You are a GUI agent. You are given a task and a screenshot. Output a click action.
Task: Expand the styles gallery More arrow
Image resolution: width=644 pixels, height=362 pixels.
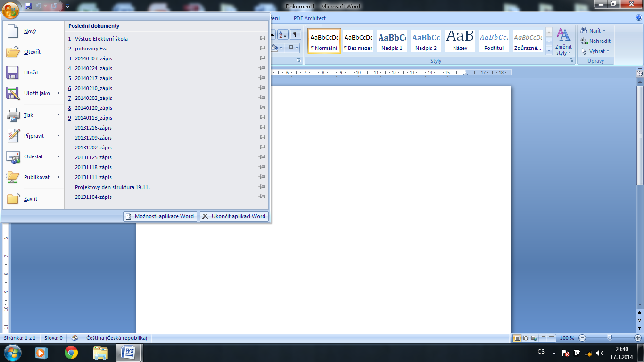point(549,49)
